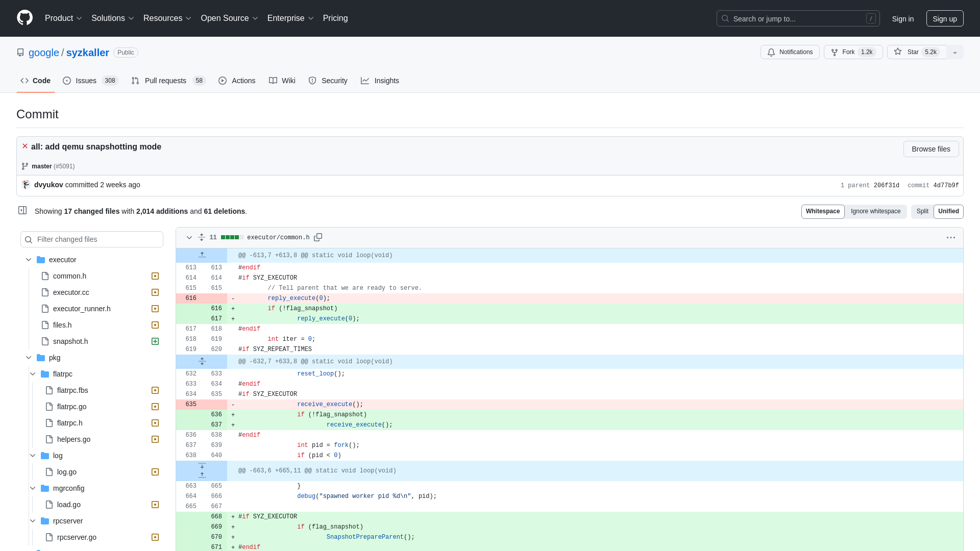Select Ignore whitespace option
Viewport: 980px width, 551px height.
[875, 211]
